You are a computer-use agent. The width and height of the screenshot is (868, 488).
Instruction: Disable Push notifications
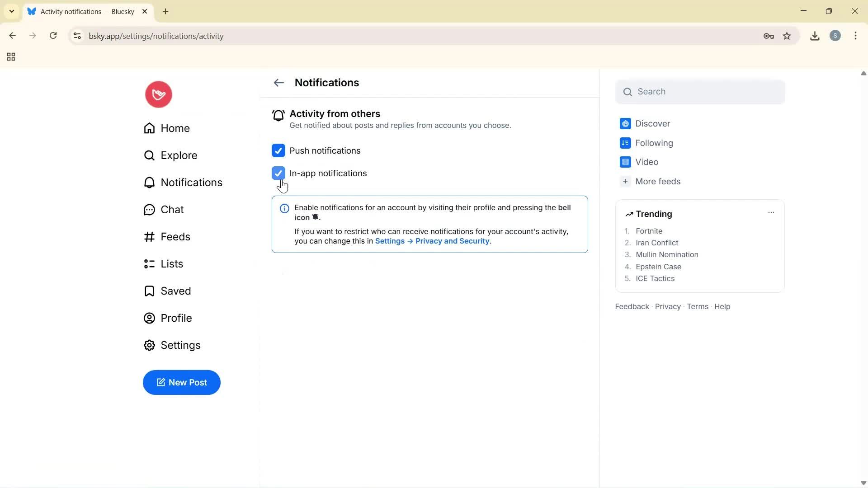[x=278, y=150]
